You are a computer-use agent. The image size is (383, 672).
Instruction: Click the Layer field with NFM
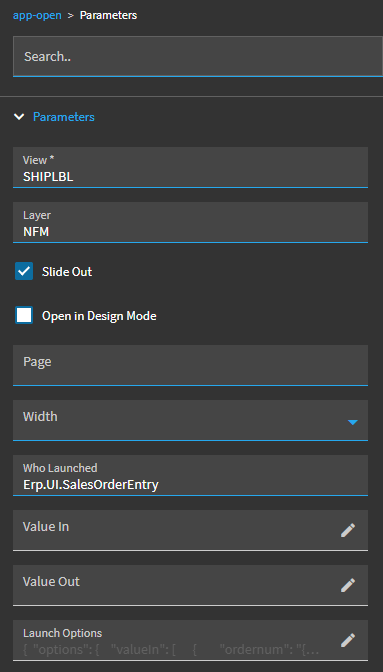[x=190, y=222]
